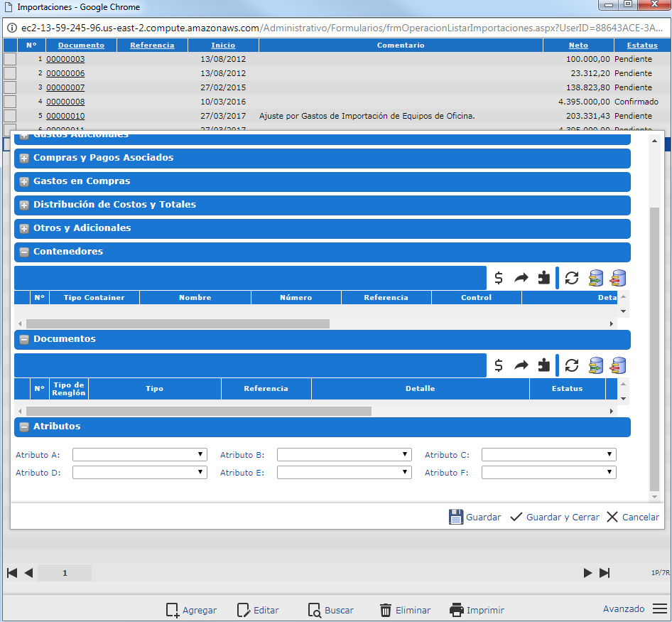Click the Tipo Container column header
The width and height of the screenshot is (672, 622).
[94, 297]
